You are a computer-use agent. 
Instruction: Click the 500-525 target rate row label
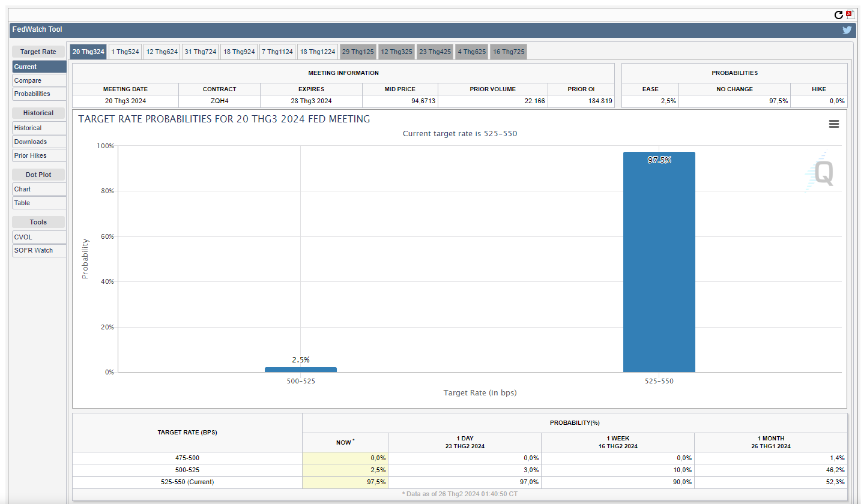187,470
